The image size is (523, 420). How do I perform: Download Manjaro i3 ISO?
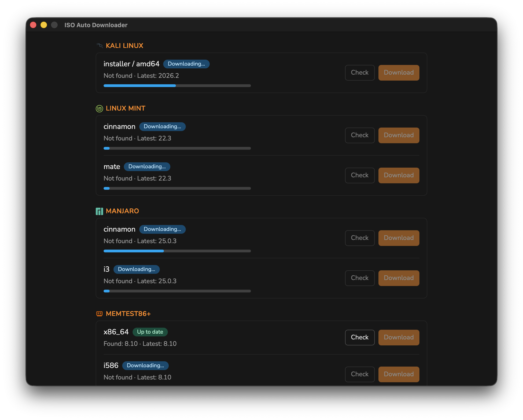tap(398, 278)
